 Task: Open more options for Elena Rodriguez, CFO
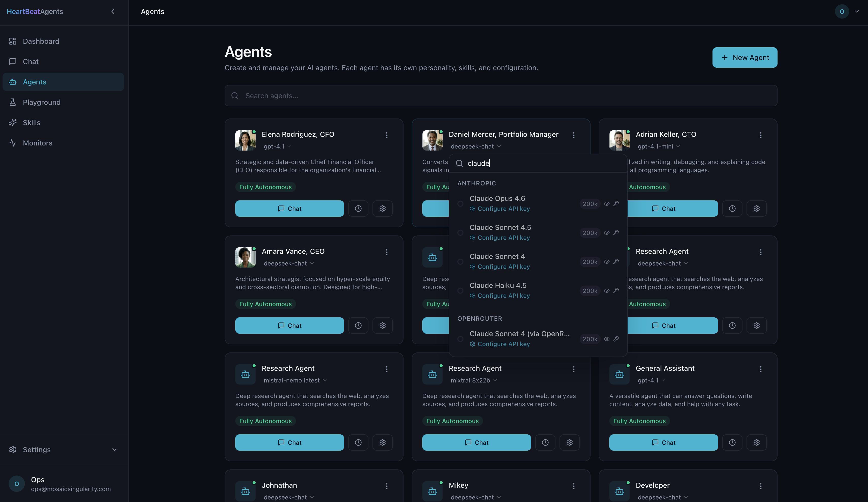(386, 135)
